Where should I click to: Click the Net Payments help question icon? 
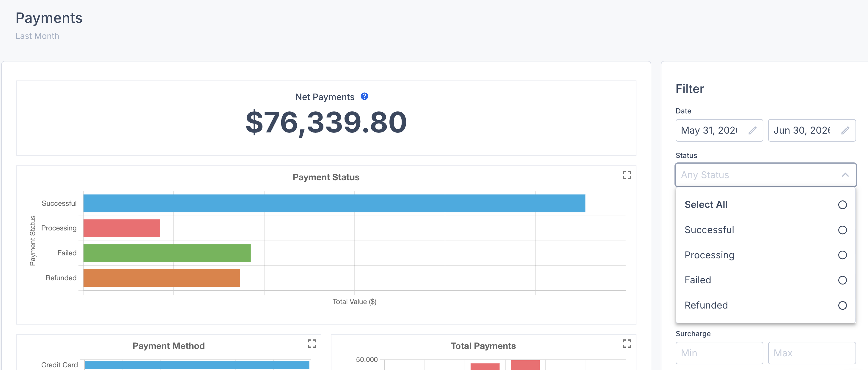(364, 96)
